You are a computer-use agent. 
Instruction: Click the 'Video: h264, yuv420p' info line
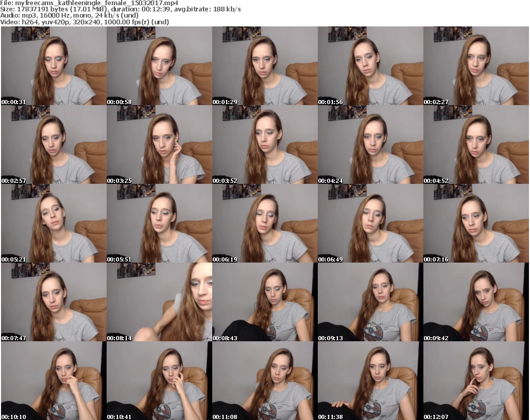pyautogui.click(x=84, y=22)
